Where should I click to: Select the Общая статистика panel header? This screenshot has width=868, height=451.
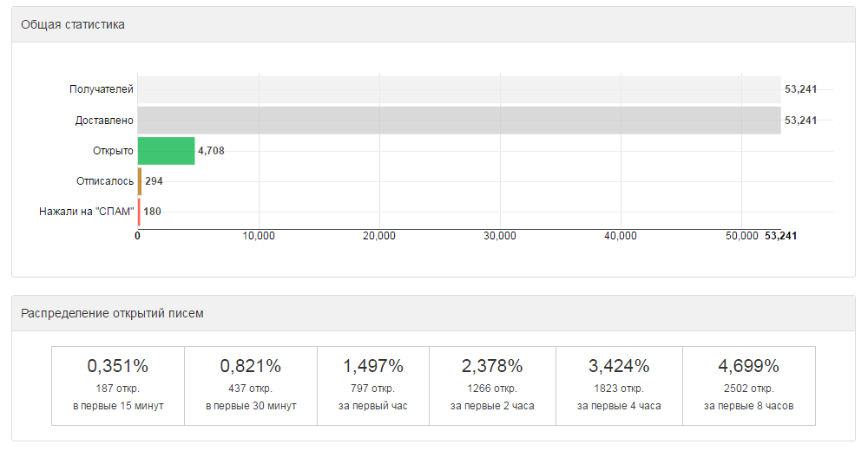433,25
